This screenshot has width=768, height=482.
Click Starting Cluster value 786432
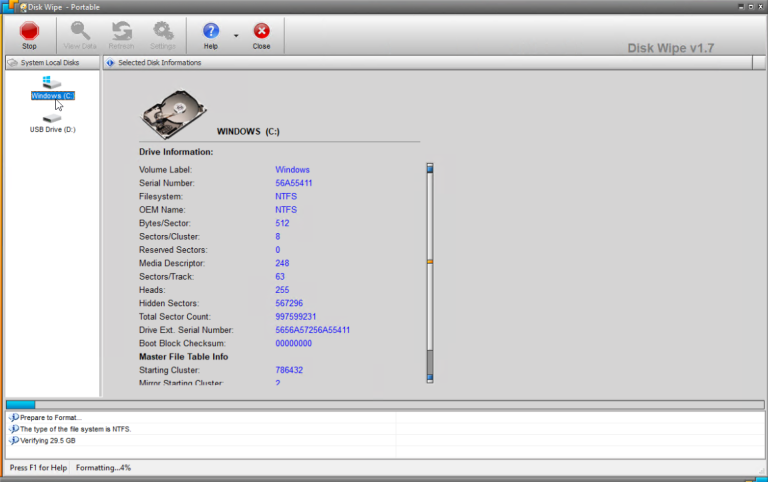point(288,370)
